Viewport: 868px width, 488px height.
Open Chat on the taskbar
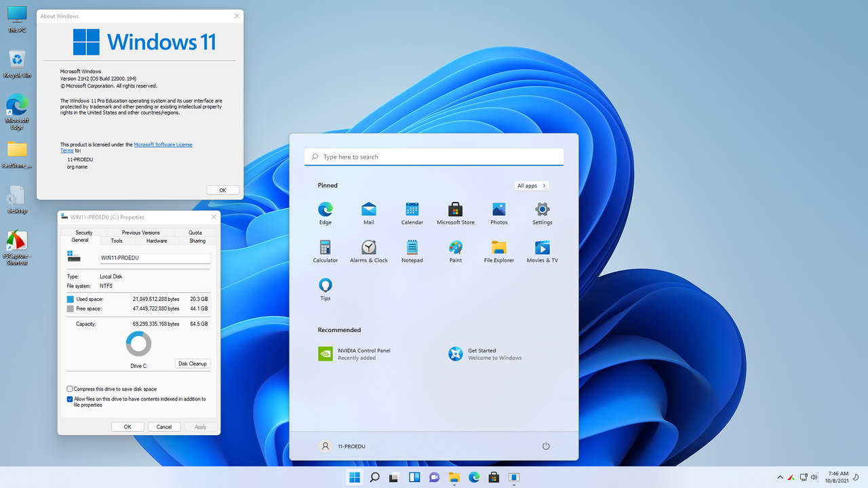click(434, 477)
